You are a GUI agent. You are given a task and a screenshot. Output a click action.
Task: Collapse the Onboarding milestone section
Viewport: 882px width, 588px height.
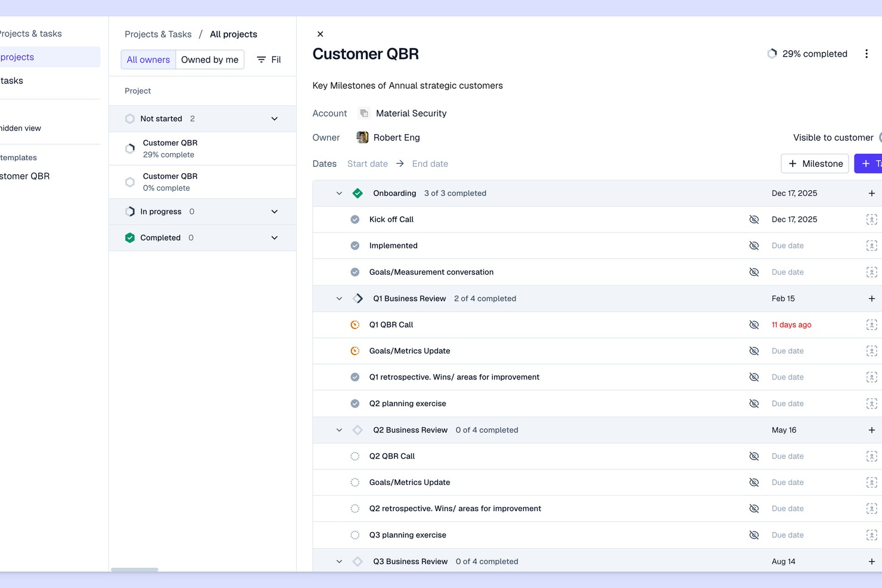339,193
